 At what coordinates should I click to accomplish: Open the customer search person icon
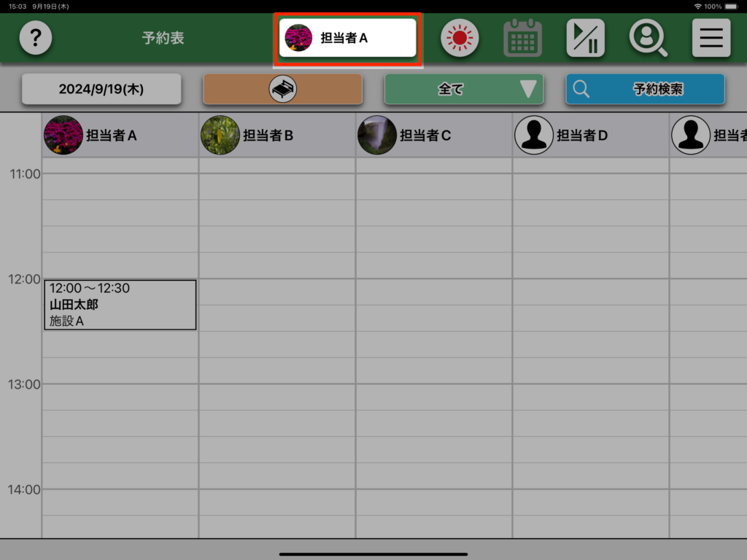point(648,38)
